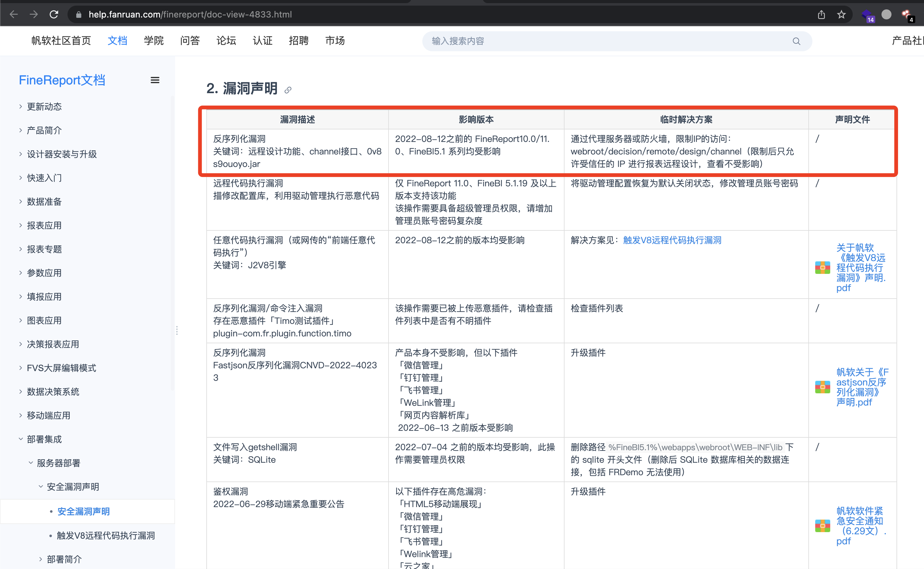Click the 漏洞描述 column header

pos(297,119)
